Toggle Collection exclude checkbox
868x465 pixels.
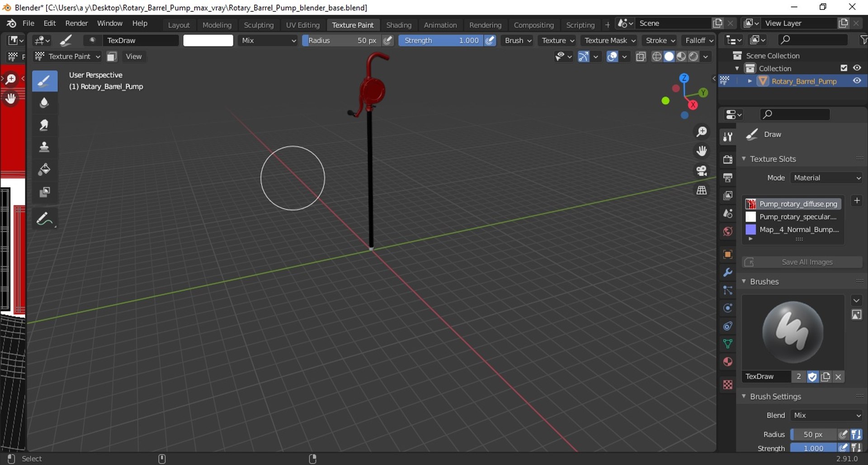coord(844,68)
